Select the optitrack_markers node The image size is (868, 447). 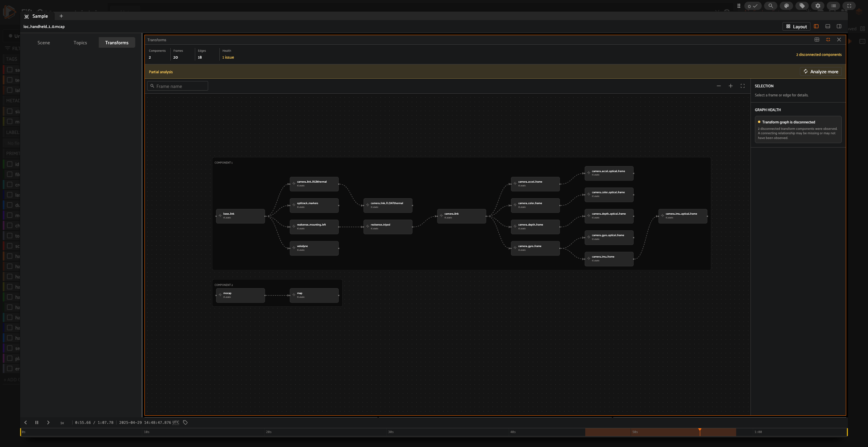click(314, 205)
